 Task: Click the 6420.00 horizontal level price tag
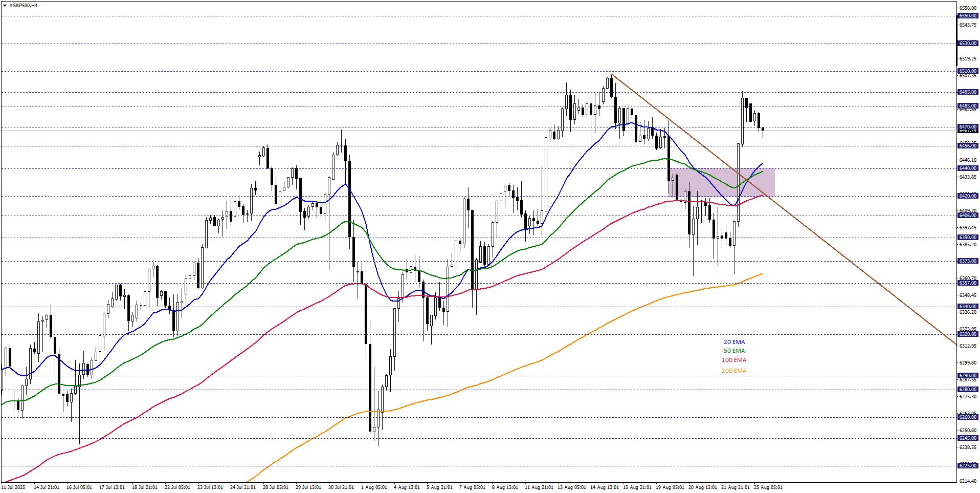point(968,196)
